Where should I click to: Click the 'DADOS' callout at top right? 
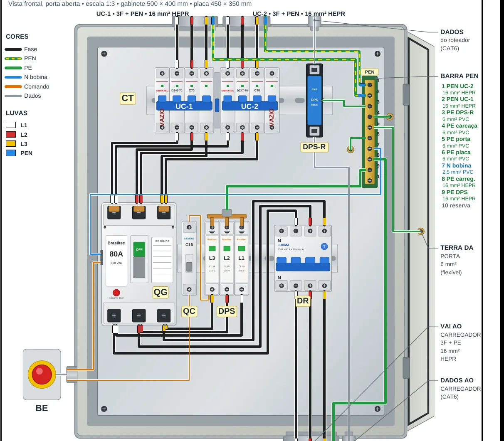[452, 32]
